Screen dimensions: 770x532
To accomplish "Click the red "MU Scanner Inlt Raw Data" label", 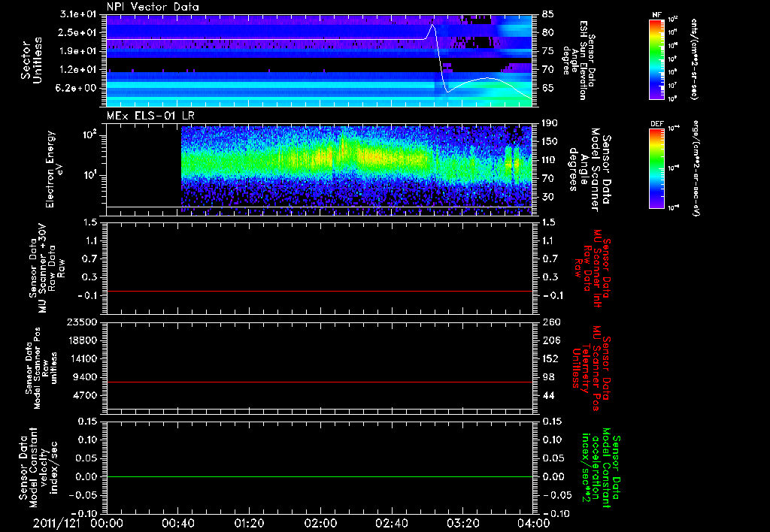I will (593, 268).
